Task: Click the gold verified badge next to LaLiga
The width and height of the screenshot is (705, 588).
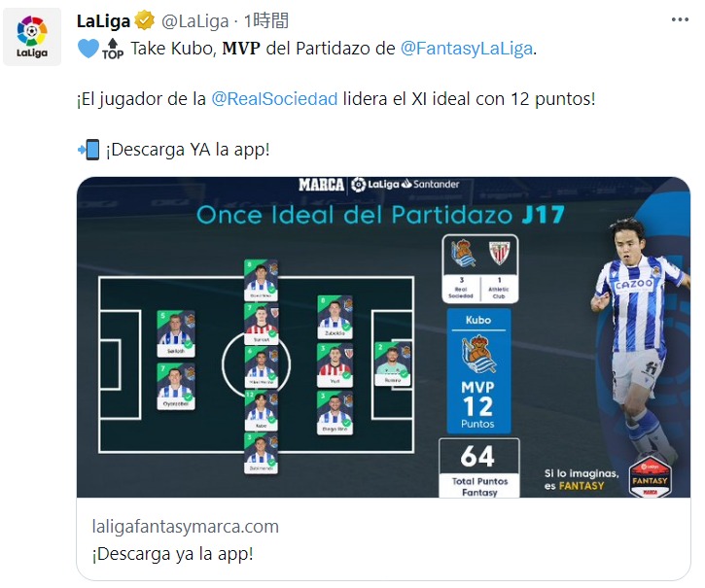Action: pos(144,21)
